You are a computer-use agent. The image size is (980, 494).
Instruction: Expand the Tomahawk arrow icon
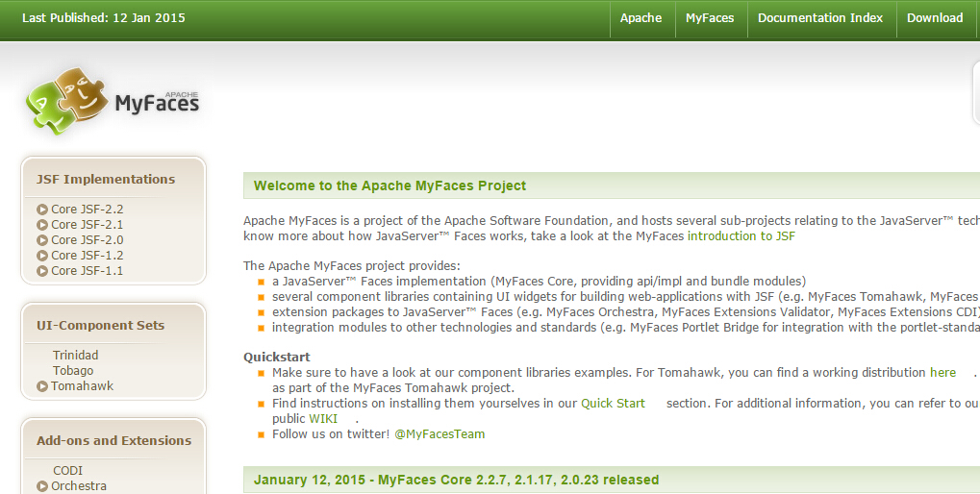click(42, 386)
